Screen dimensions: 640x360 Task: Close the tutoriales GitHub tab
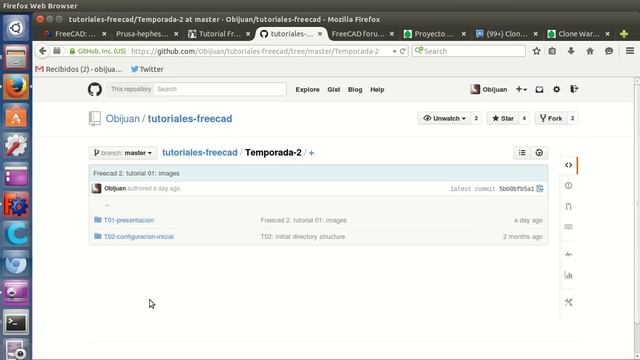click(320, 34)
